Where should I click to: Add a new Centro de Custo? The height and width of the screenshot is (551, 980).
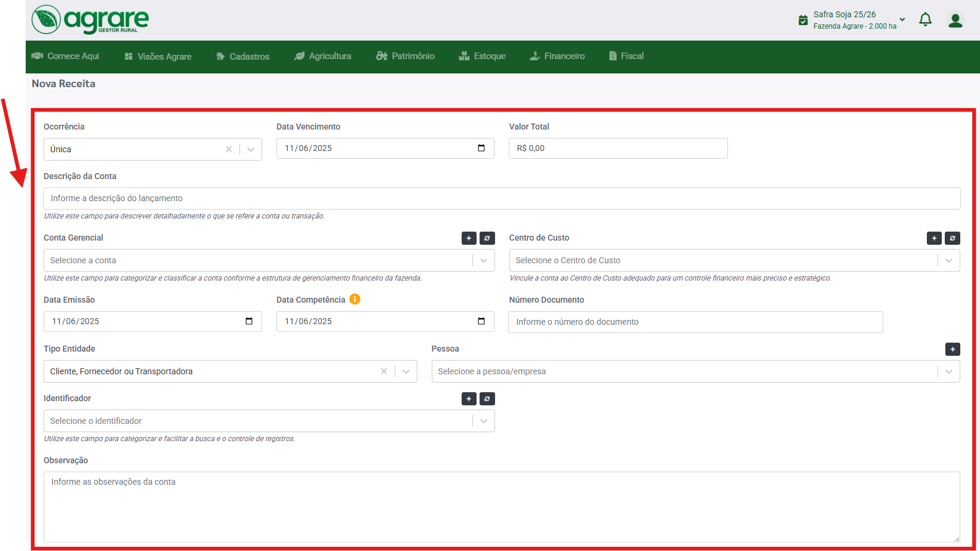[934, 238]
